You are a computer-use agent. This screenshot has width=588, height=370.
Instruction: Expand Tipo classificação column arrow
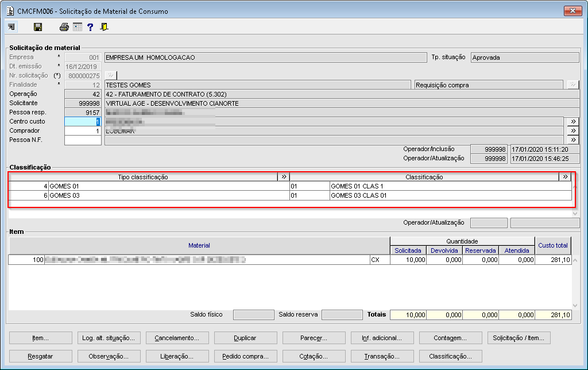pyautogui.click(x=284, y=177)
